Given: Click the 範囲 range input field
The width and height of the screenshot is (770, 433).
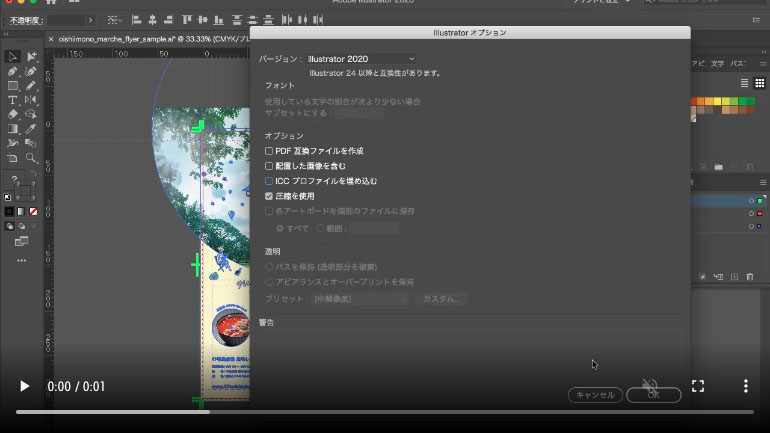Looking at the screenshot, I should pyautogui.click(x=375, y=228).
